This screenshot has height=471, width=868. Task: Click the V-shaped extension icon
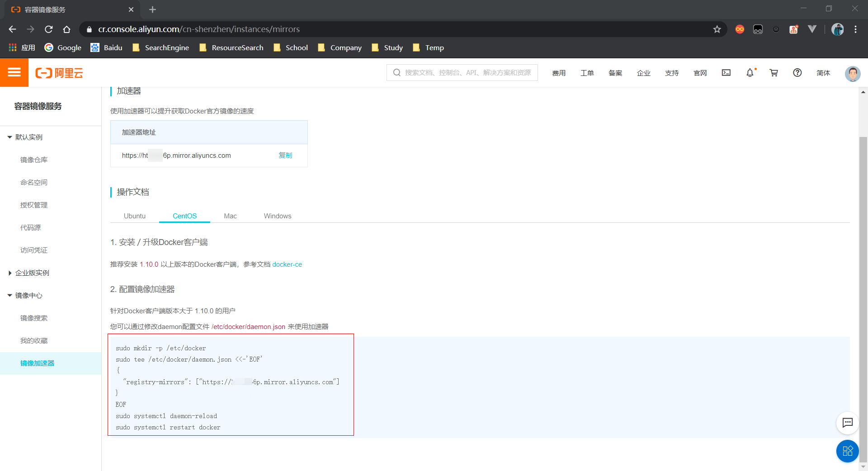812,29
